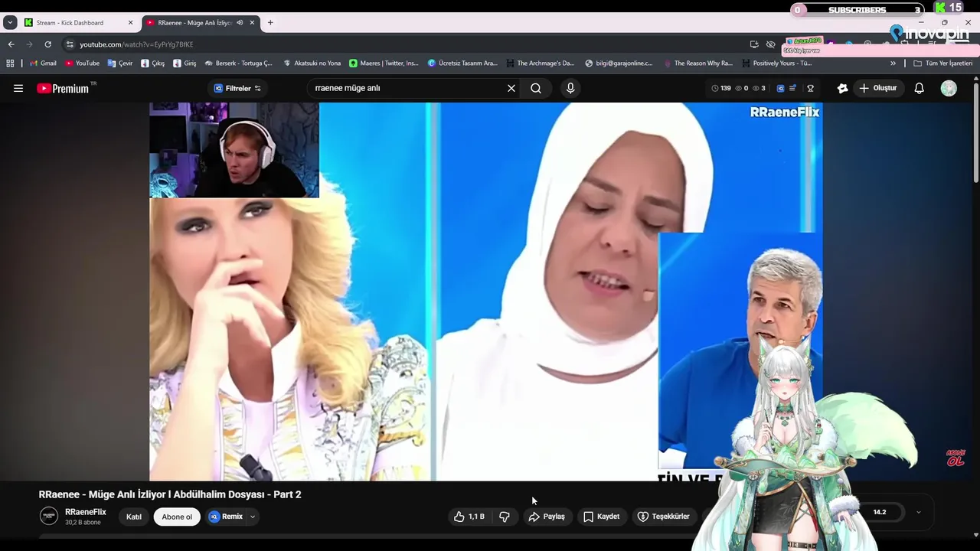Run search with the magnifier button
The width and height of the screenshot is (980, 551).
pyautogui.click(x=536, y=88)
